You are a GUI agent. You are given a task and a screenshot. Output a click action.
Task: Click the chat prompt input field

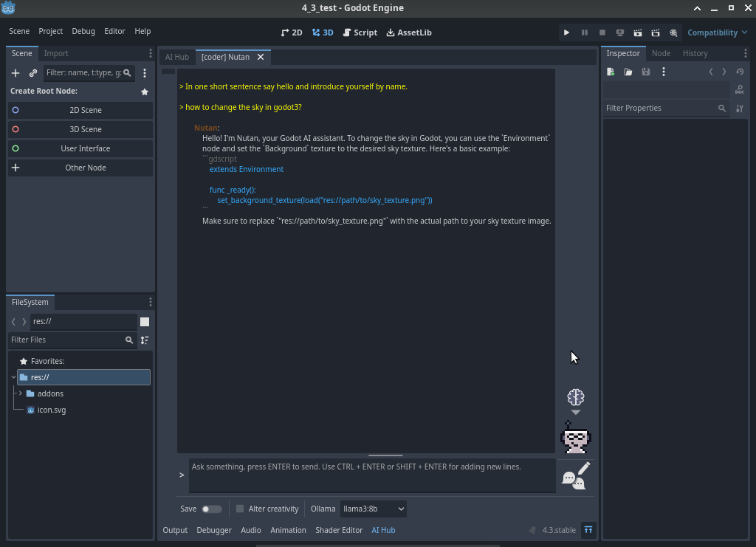(x=372, y=475)
